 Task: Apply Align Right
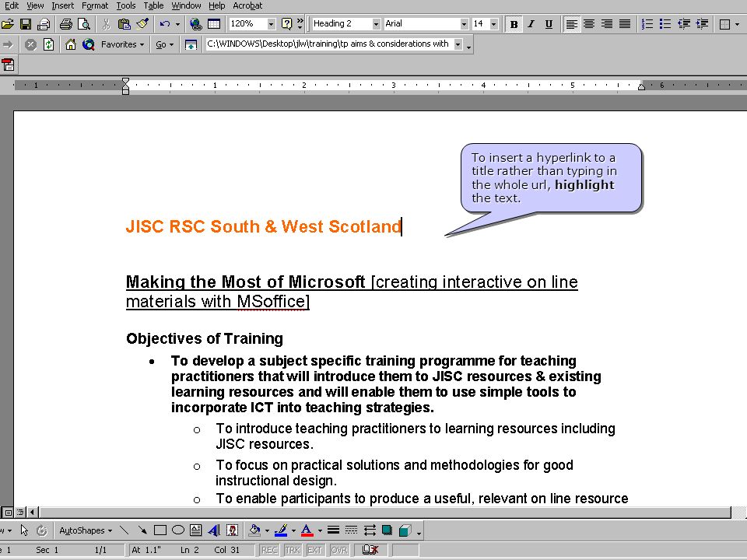click(607, 24)
